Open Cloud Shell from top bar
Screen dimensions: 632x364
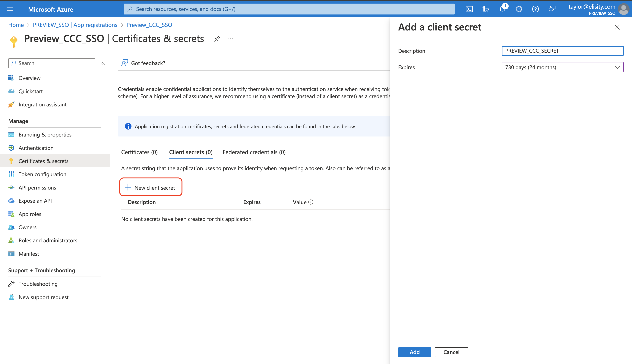(469, 9)
